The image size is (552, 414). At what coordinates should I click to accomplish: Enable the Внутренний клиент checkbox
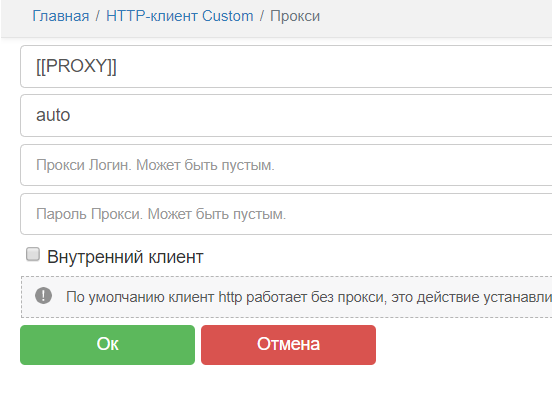pyautogui.click(x=33, y=254)
